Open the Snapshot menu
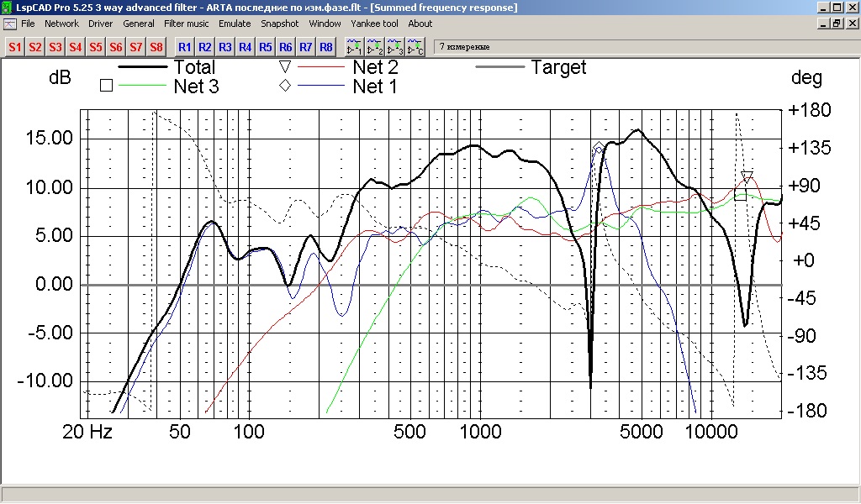Screen dimensions: 861x504 [x=279, y=24]
